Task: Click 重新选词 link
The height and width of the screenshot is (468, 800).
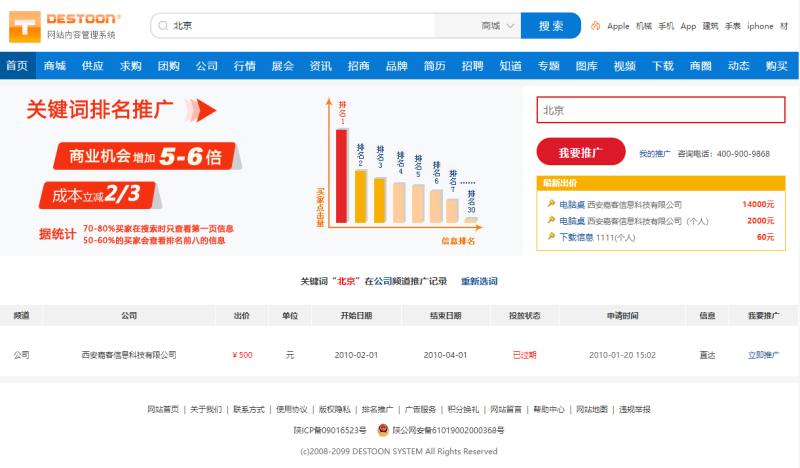Action: pos(479,281)
